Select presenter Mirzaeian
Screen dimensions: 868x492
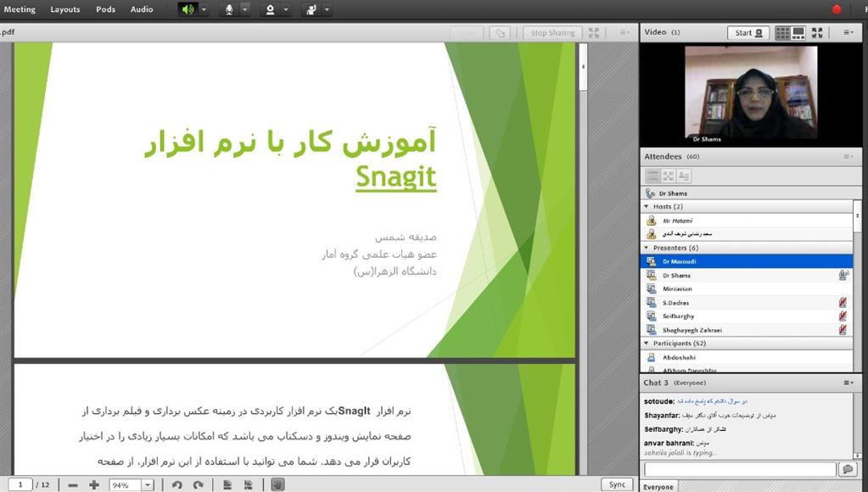[747, 288]
